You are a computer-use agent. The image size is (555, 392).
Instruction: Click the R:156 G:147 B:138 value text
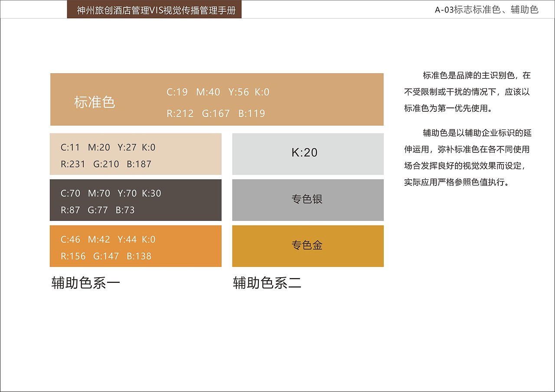(104, 256)
